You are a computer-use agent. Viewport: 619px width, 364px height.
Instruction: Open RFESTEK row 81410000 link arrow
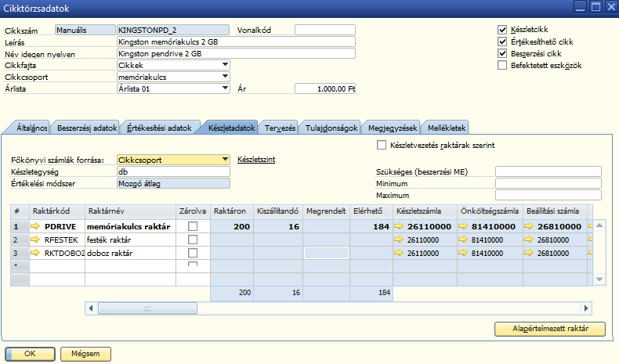tap(463, 240)
